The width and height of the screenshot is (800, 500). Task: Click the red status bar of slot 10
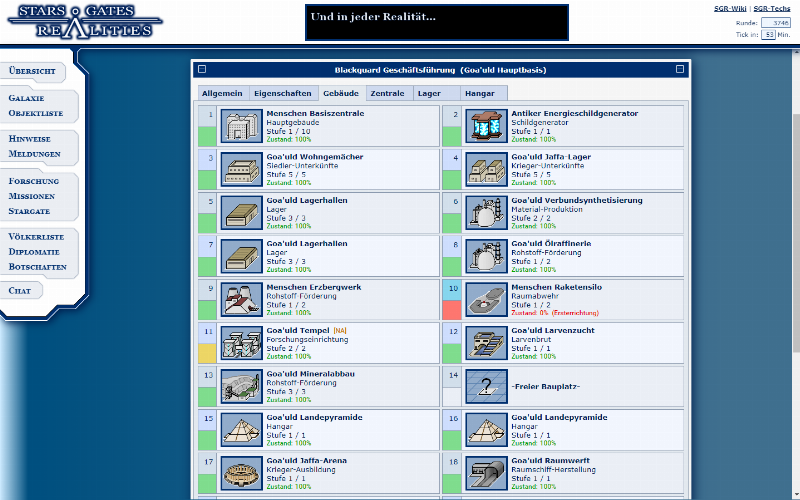[452, 309]
